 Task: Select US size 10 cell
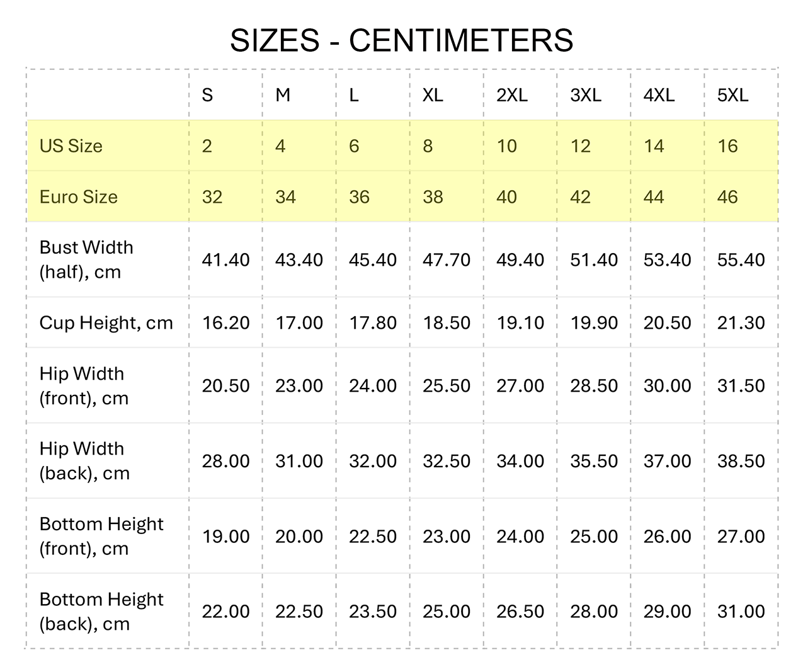(x=506, y=146)
